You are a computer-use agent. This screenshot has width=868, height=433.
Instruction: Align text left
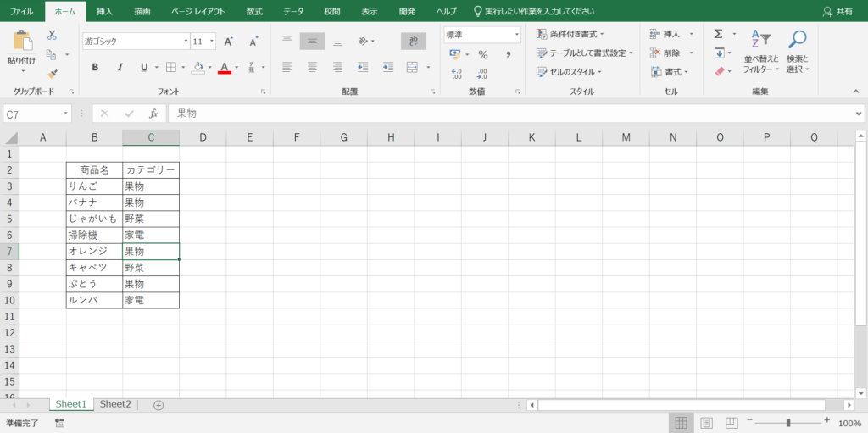(x=287, y=67)
